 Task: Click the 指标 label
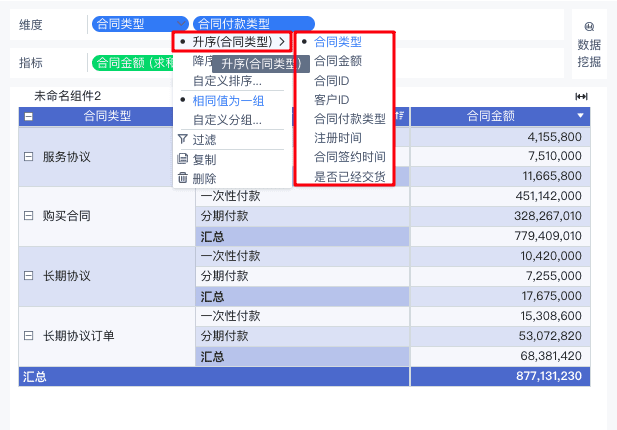click(x=31, y=63)
